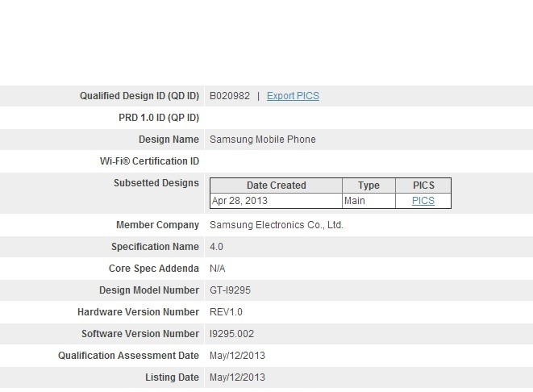Click the Specification Name value 4.0
This screenshot has height=392, width=533.
pos(217,247)
